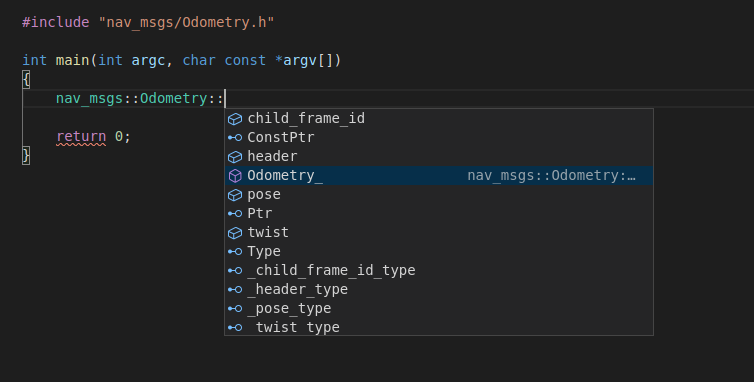The height and width of the screenshot is (382, 754).
Task: Click the underlined return keyword
Action: [x=81, y=137]
